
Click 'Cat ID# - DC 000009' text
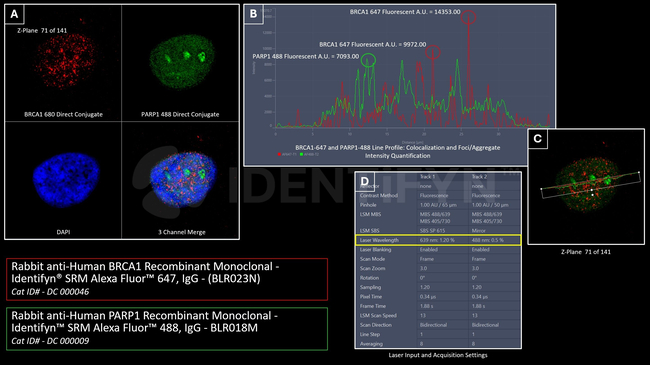(50, 341)
